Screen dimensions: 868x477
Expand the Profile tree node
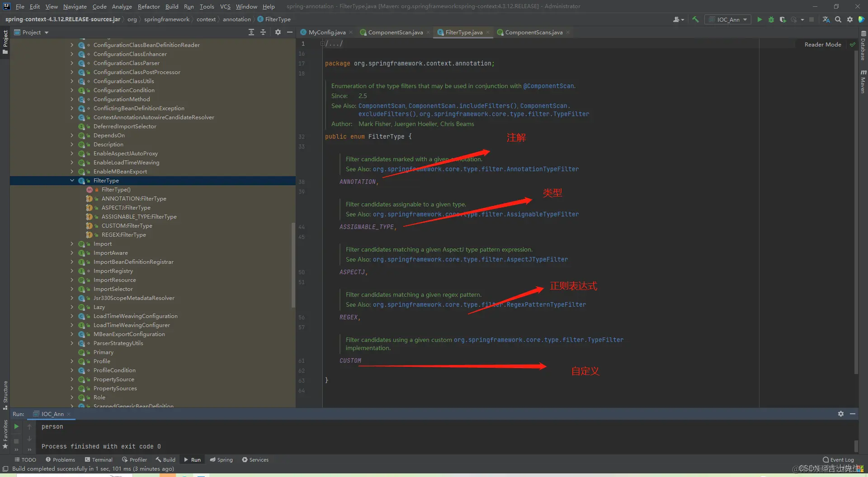(72, 361)
